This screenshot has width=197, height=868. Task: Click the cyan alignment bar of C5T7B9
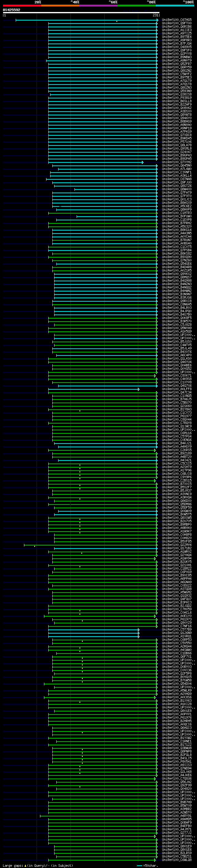point(94,629)
